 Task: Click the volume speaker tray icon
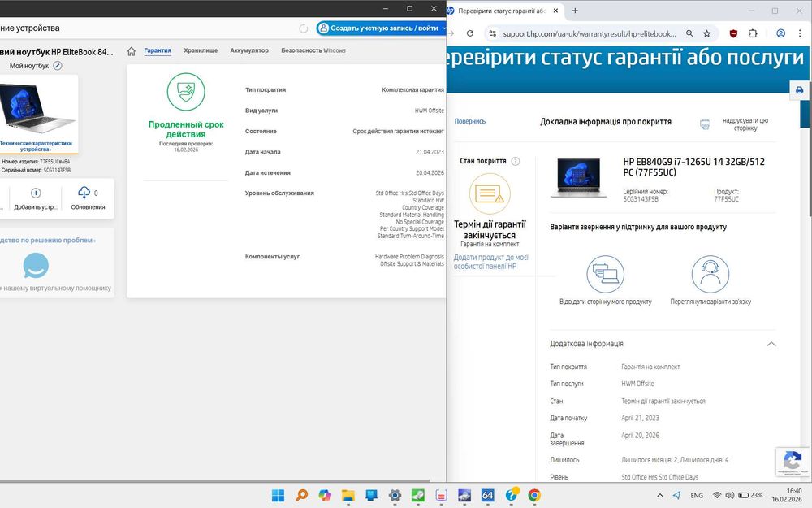click(x=730, y=496)
